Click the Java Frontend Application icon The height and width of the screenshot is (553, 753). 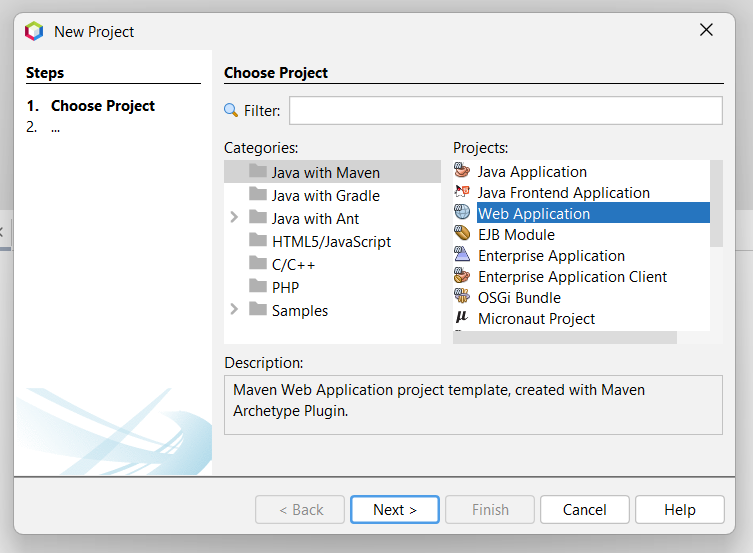click(x=462, y=192)
